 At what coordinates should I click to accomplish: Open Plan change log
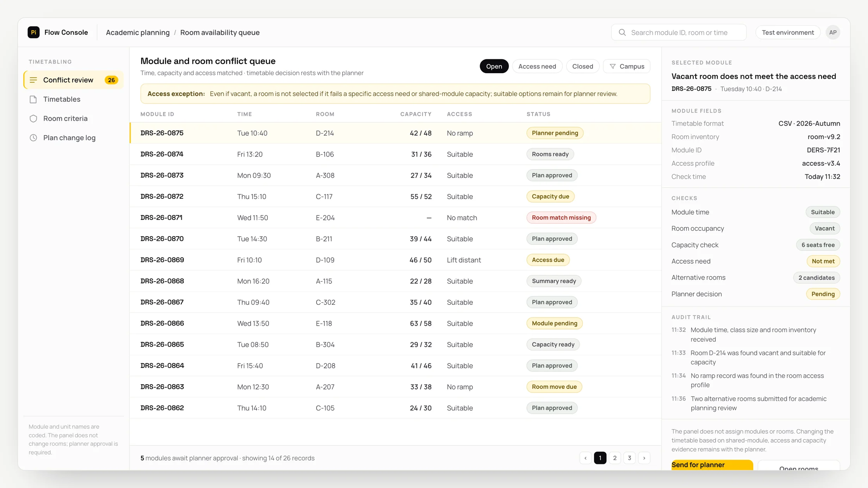74,138
